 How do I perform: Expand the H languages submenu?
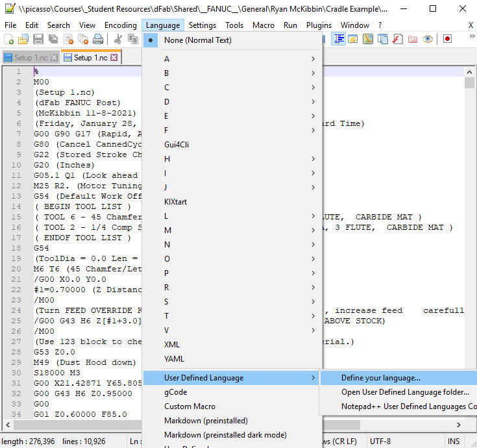coord(232,159)
